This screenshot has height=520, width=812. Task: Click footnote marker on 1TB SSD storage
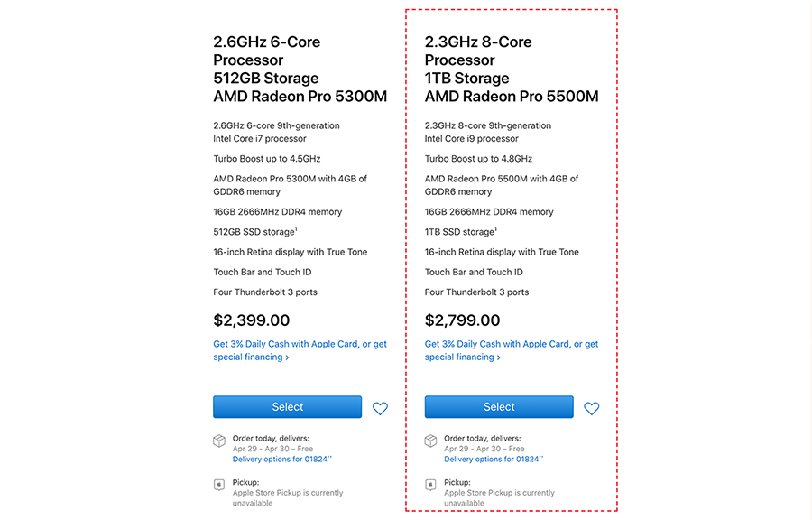tap(495, 228)
